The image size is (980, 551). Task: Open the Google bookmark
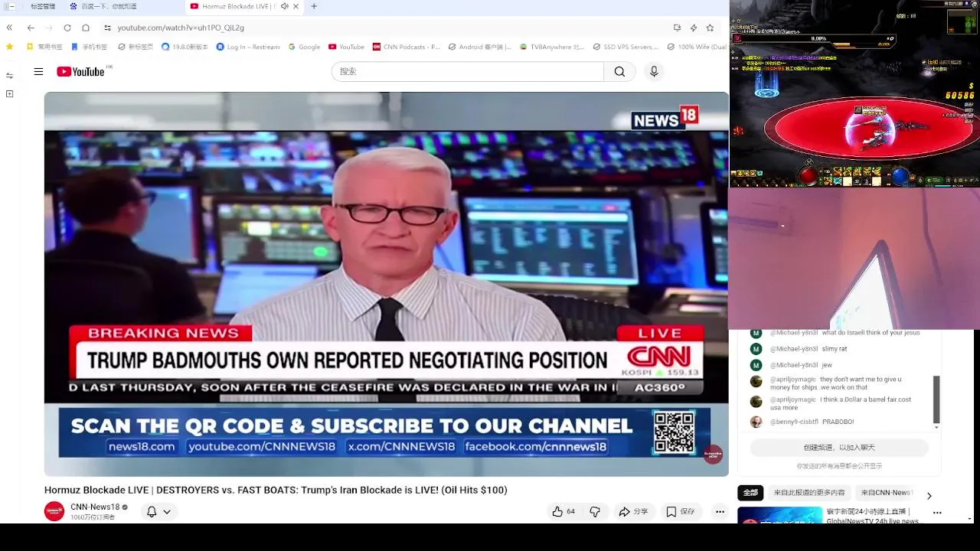(304, 47)
